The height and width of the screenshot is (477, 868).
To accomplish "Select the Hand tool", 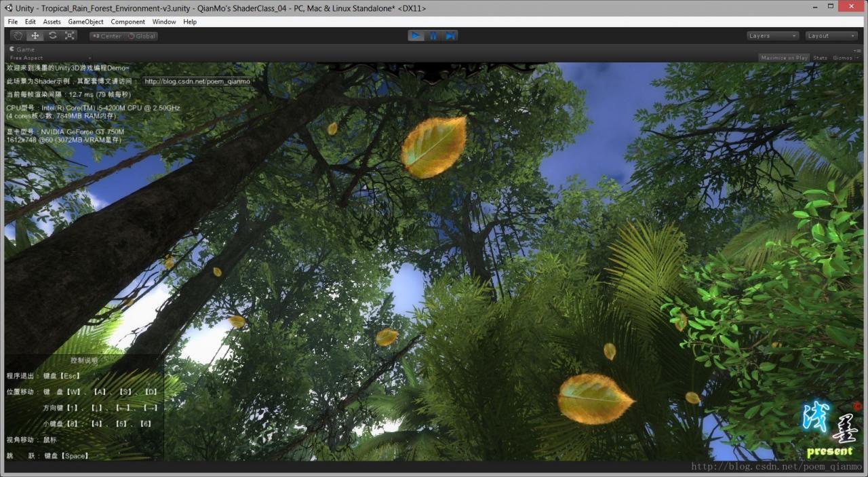I will click(x=18, y=36).
